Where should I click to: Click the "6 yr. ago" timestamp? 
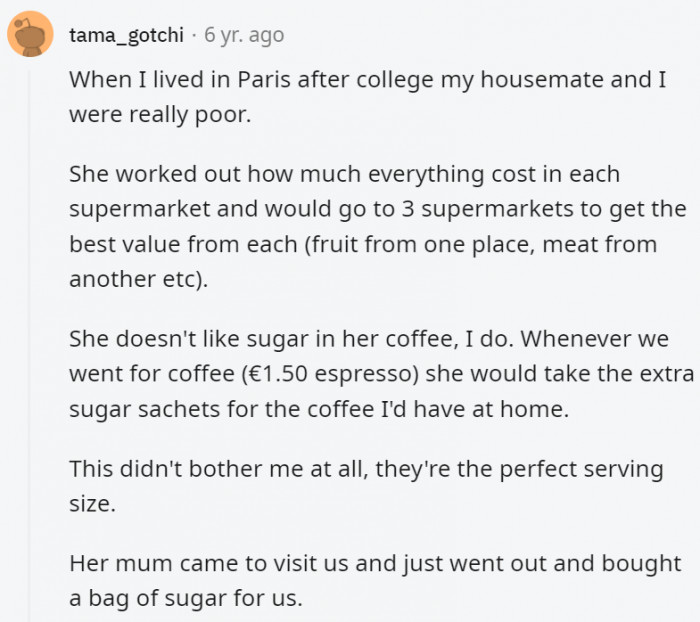[x=244, y=35]
